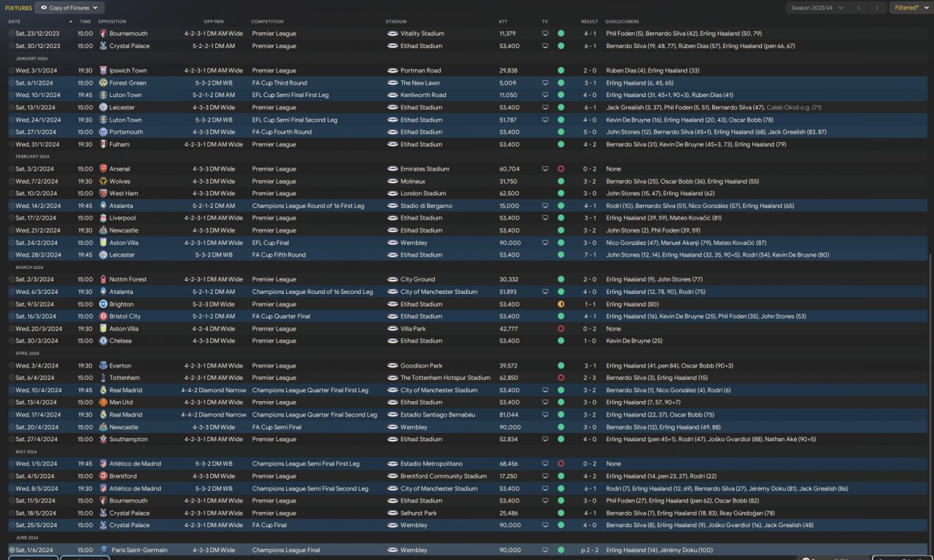Sort fixtures by the OPP FMN column header

click(214, 22)
